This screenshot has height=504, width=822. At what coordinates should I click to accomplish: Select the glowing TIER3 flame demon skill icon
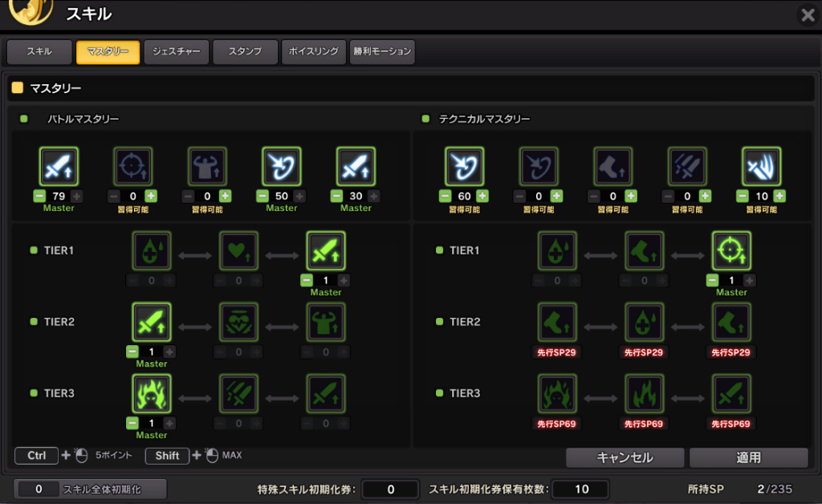coord(152,393)
